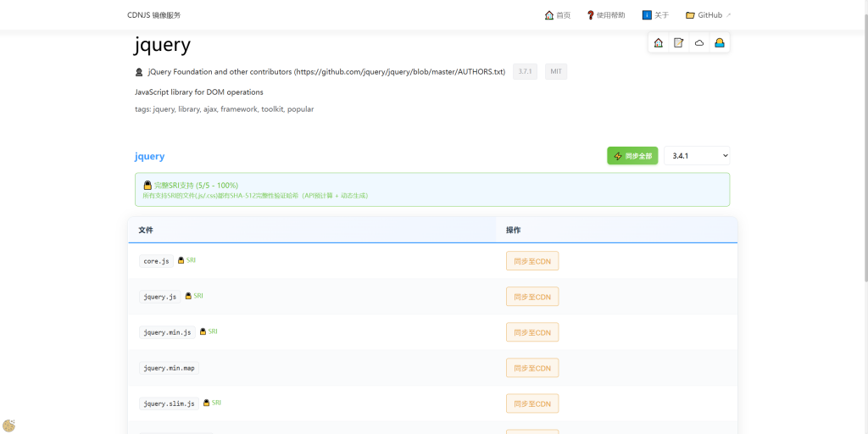Open the 3.4.1 version dropdown
The height and width of the screenshot is (434, 868).
(696, 156)
